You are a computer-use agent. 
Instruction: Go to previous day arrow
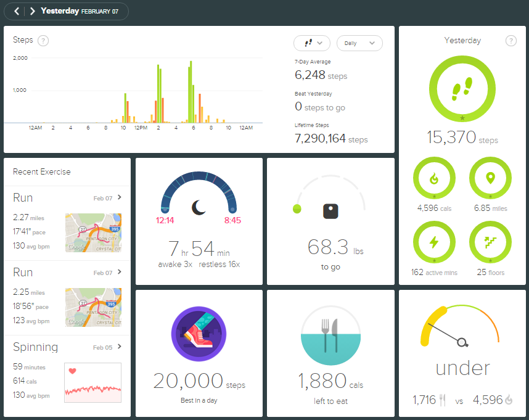[17, 11]
